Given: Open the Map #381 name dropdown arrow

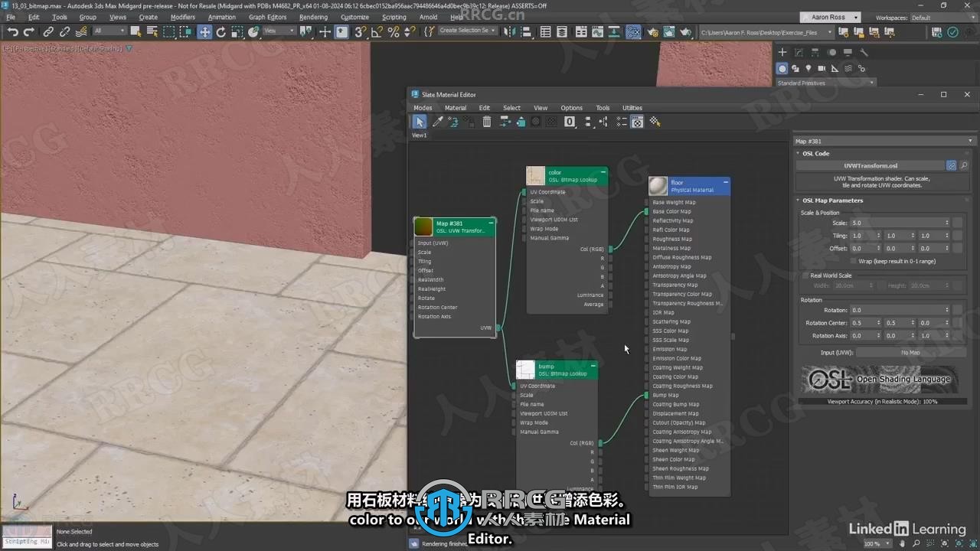Looking at the screenshot, I should (971, 142).
